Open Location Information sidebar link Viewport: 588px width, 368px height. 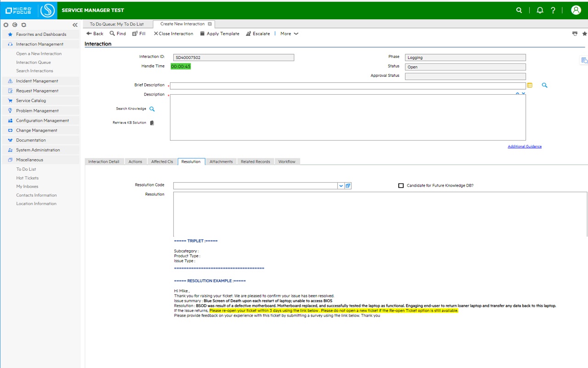click(36, 204)
